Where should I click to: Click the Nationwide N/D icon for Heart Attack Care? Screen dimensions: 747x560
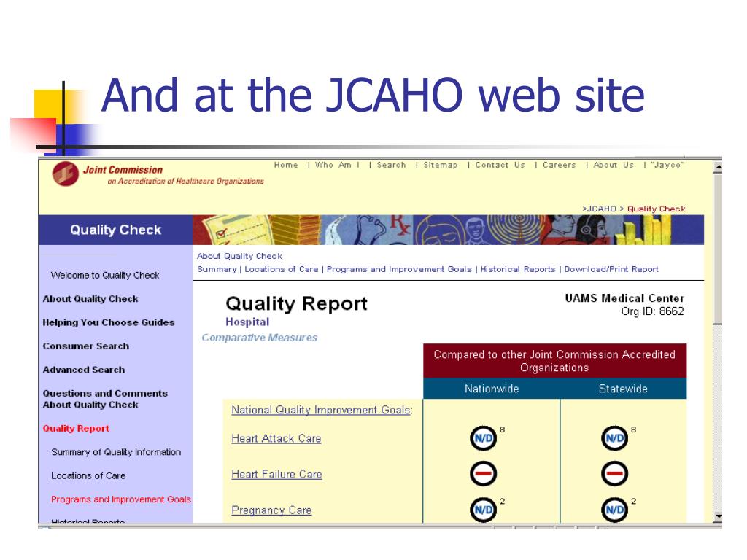[483, 438]
